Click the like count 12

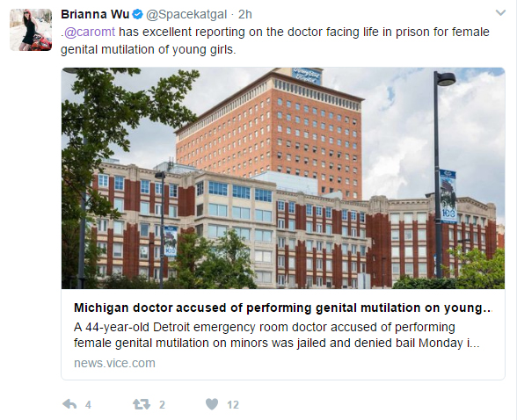233,404
